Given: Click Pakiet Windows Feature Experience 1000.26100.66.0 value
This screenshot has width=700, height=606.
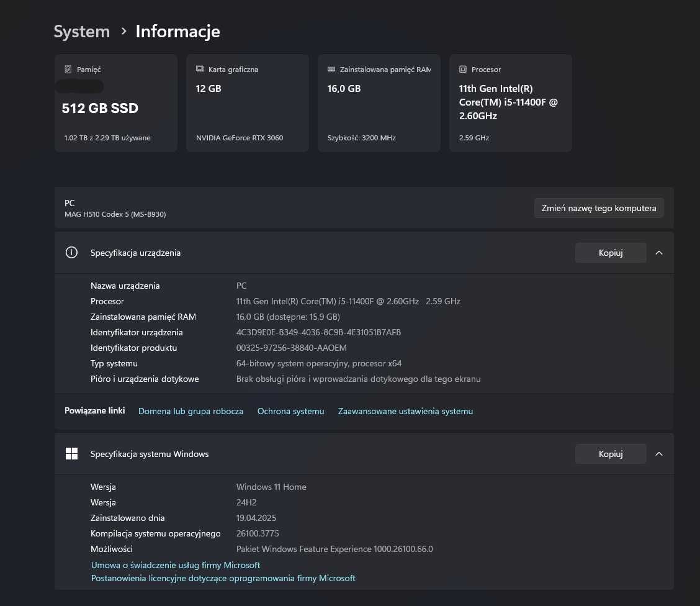Looking at the screenshot, I should pos(334,549).
